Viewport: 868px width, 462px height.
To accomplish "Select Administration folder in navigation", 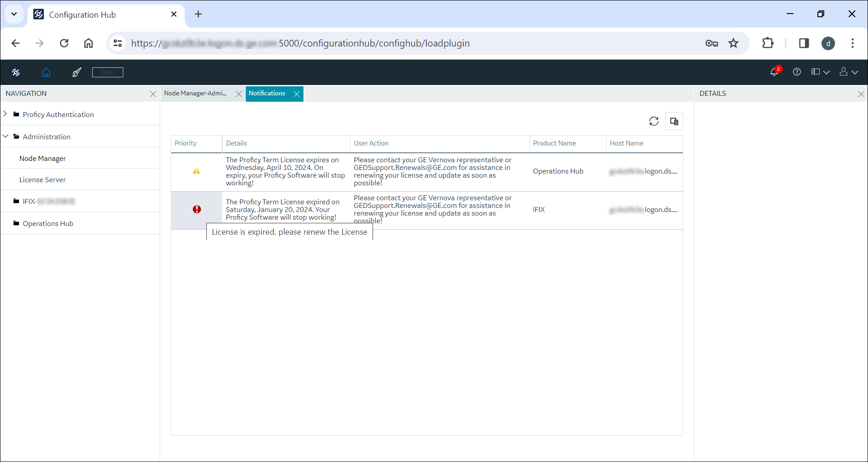I will click(47, 137).
